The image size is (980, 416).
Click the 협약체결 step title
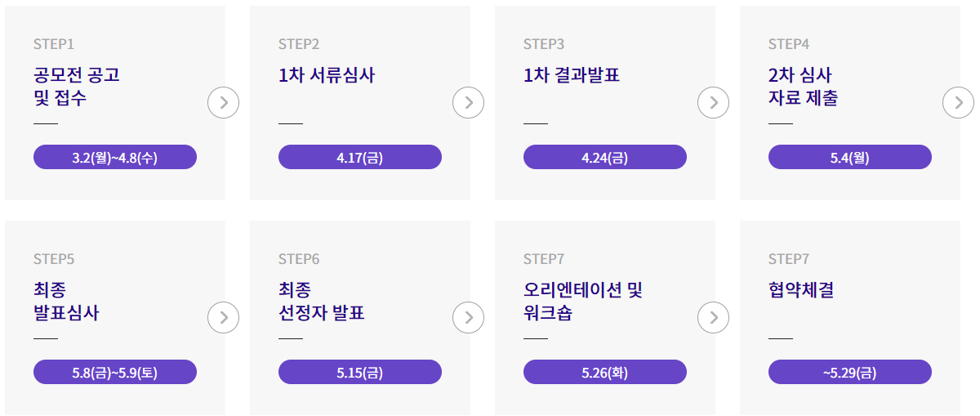click(801, 290)
